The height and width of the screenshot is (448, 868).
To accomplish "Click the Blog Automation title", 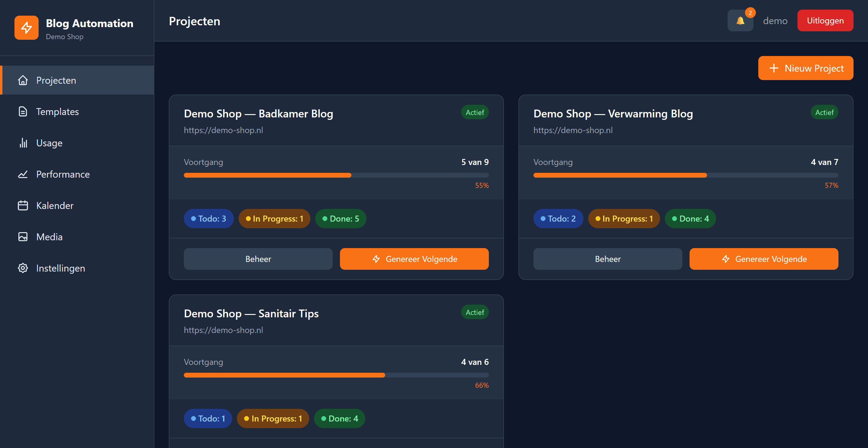I will 90,23.
